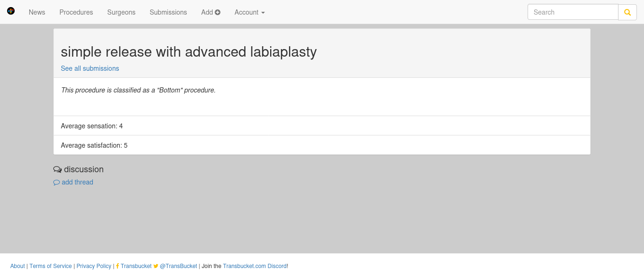The height and width of the screenshot is (277, 644).
Task: Click the plus icon beside Add
Action: pos(218,12)
